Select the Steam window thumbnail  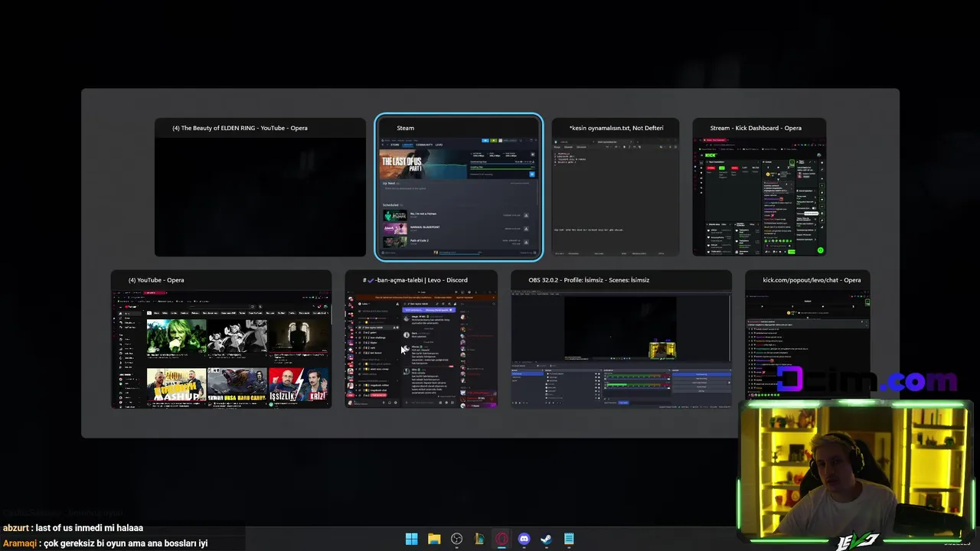[459, 187]
